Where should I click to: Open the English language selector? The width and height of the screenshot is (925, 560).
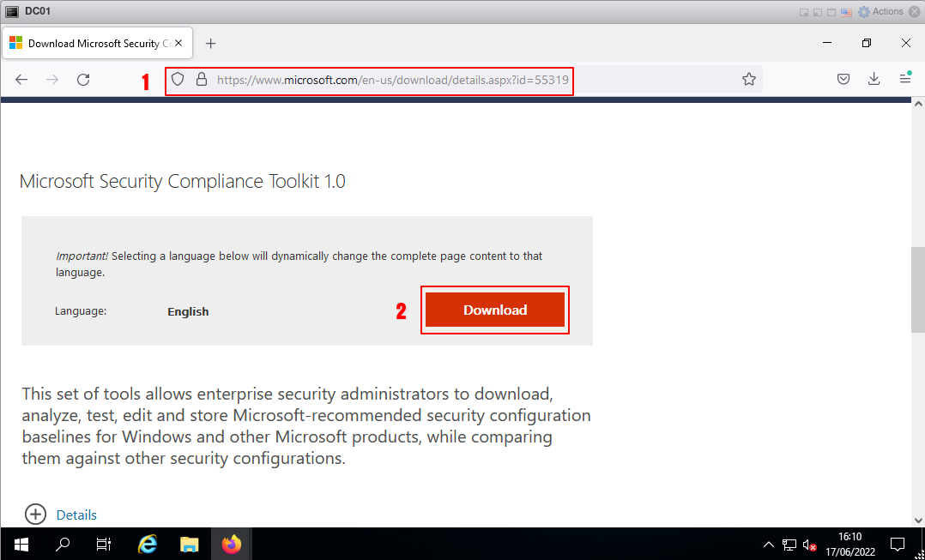point(188,311)
